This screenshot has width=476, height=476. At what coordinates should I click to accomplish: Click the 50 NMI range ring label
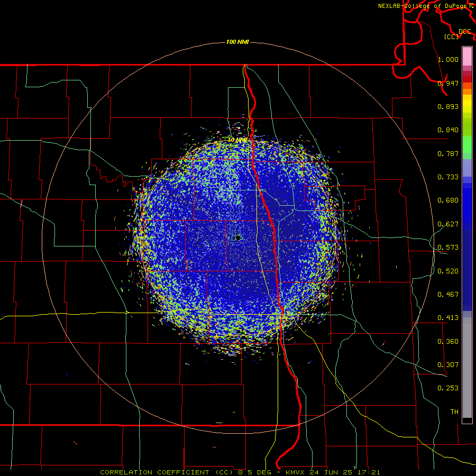[x=237, y=140]
